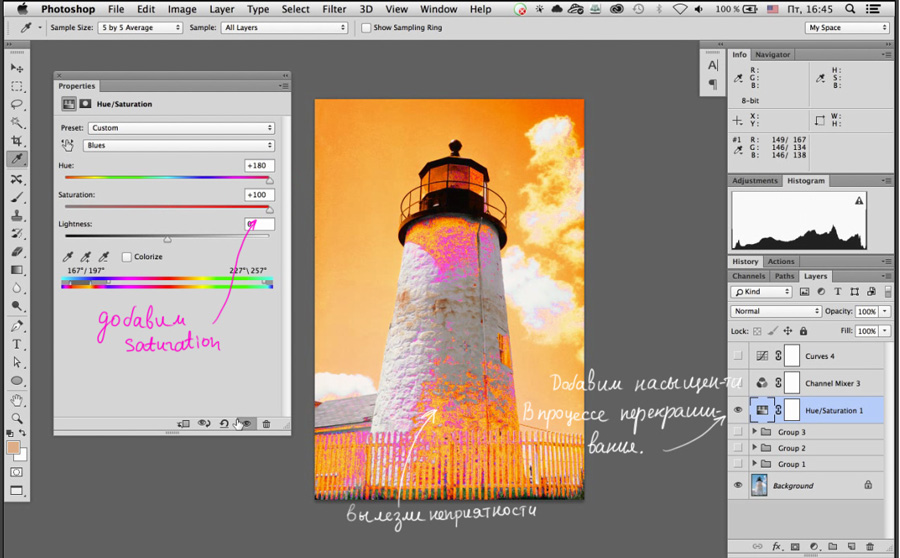Image resolution: width=900 pixels, height=558 pixels.
Task: Hide the Background layer
Action: click(738, 486)
